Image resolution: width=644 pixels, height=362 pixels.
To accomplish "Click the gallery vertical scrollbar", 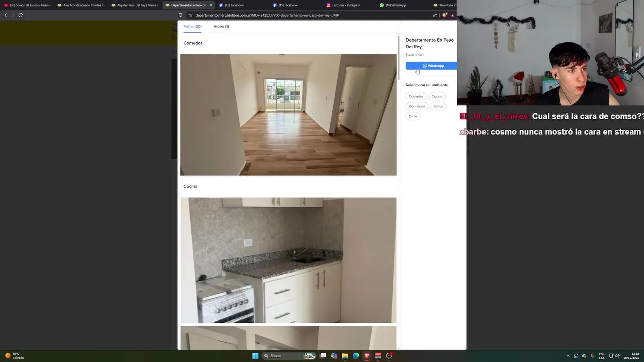I will [398, 58].
